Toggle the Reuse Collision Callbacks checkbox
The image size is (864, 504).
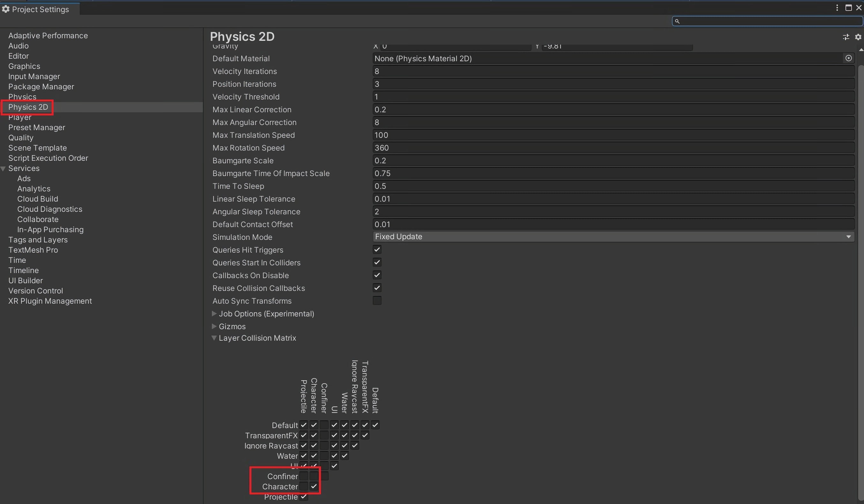(x=376, y=287)
